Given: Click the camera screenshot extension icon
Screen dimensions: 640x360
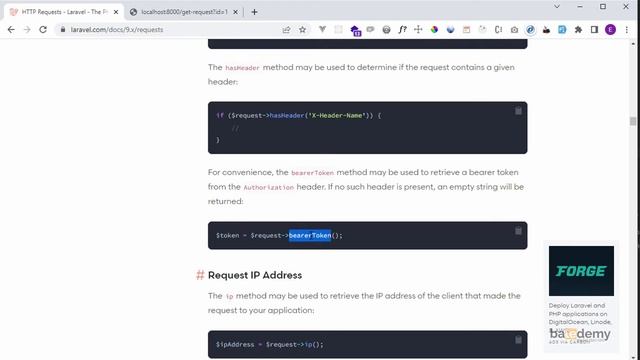Looking at the screenshot, I should (514, 29).
